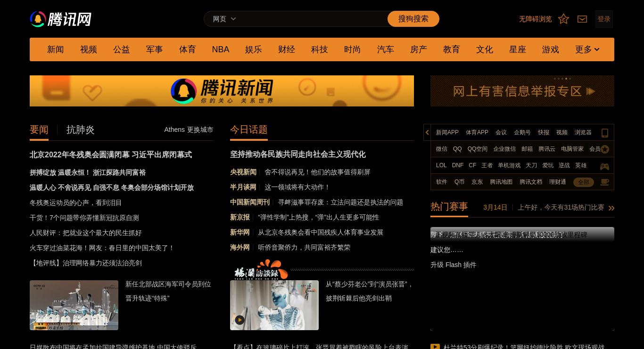The width and height of the screenshot is (644, 349).
Task: Open article 火车穿过油菜花海
Action: [x=102, y=248]
